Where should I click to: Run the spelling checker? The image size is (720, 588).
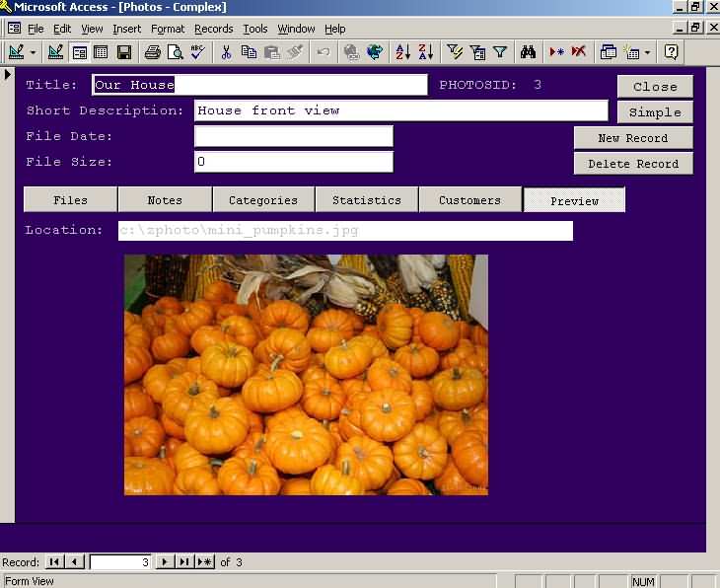click(197, 52)
